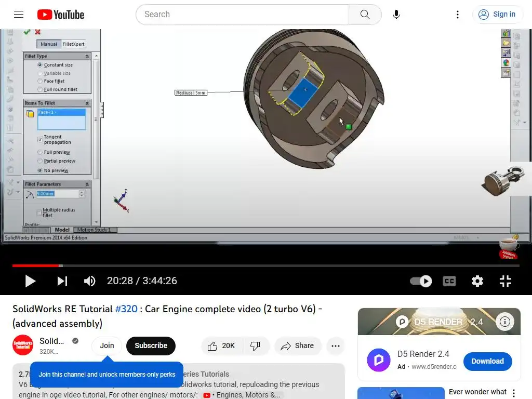Toggle closed captions CC
Screen dimensions: 532x399
point(449,281)
